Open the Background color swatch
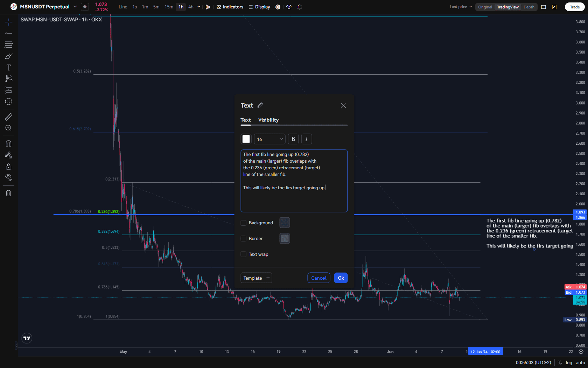The width and height of the screenshot is (588, 368). (x=285, y=223)
